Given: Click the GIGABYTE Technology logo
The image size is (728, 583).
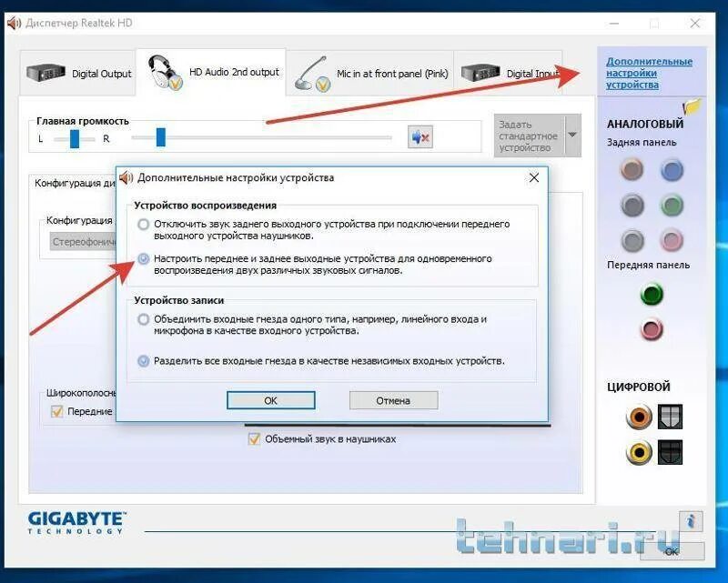Looking at the screenshot, I should tap(76, 522).
